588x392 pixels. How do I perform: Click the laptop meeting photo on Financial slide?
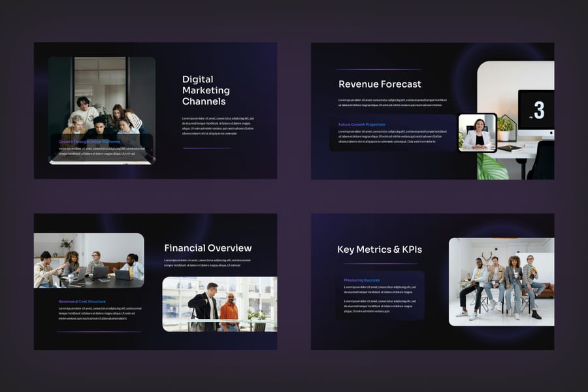89,261
